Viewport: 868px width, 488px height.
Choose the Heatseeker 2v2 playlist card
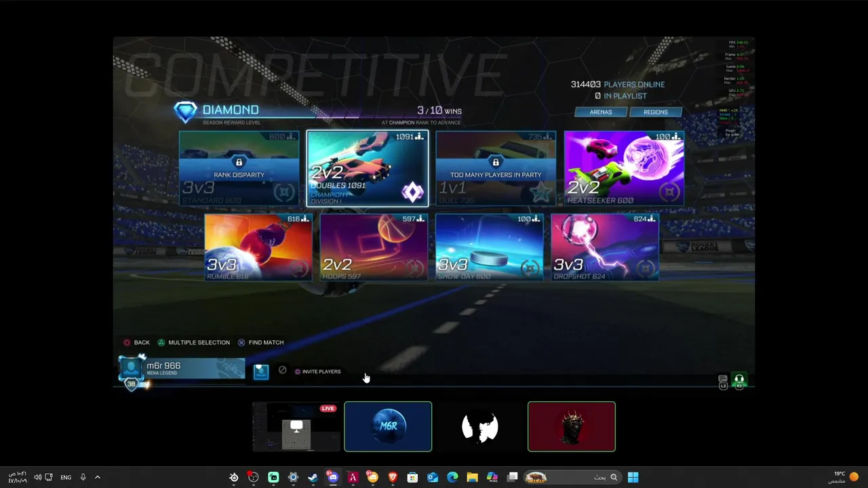tap(624, 168)
